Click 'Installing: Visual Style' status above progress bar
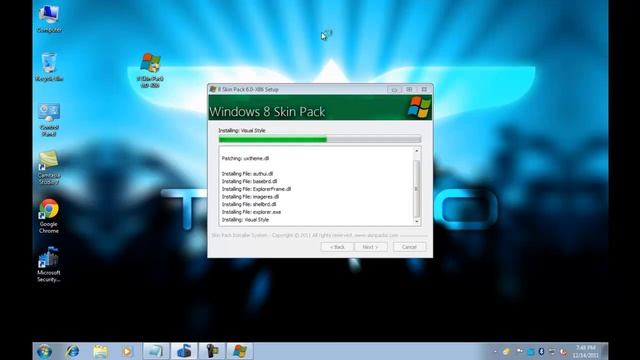This screenshot has height=360, width=640. pyautogui.click(x=242, y=131)
